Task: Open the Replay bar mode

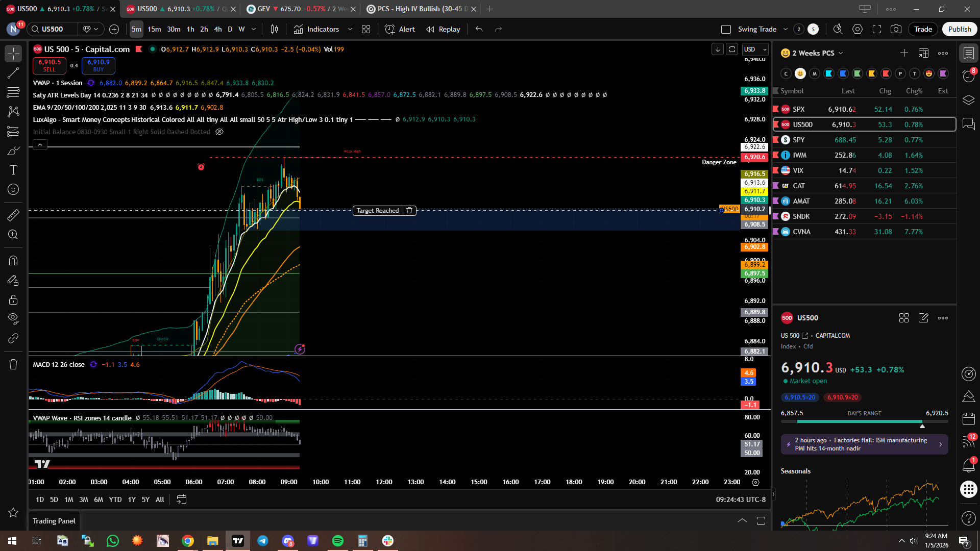Action: (x=443, y=29)
